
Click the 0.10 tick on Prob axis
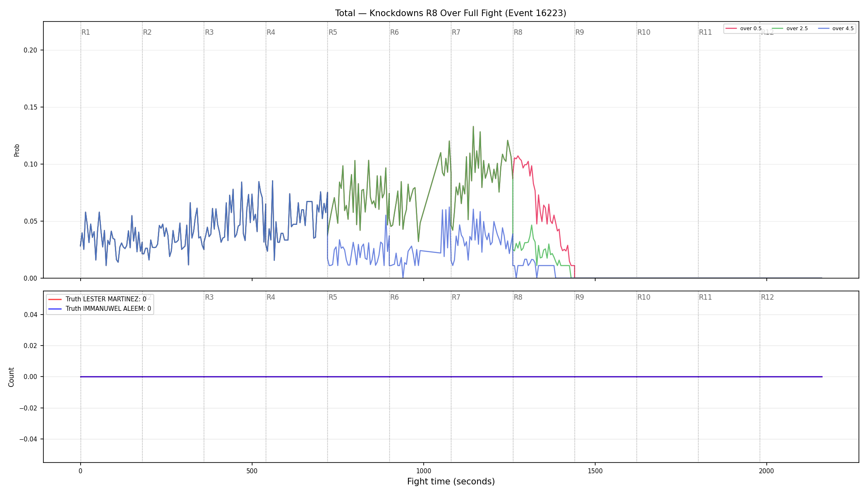(x=31, y=165)
